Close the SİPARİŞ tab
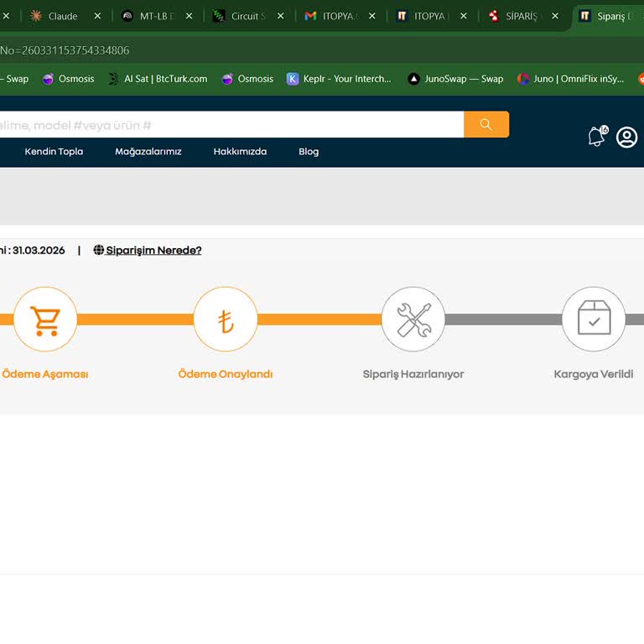 point(555,16)
